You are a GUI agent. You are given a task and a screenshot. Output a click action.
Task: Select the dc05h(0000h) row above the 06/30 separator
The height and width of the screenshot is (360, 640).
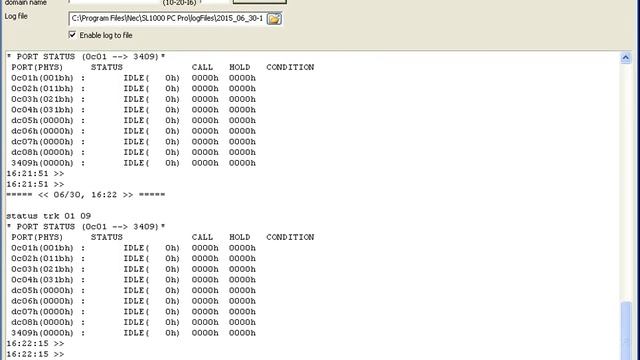tap(133, 120)
